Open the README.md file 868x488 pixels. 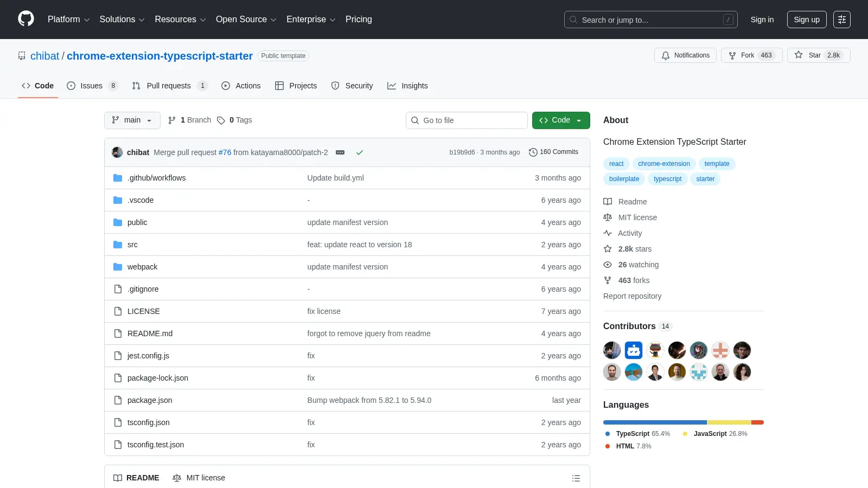[x=150, y=333]
